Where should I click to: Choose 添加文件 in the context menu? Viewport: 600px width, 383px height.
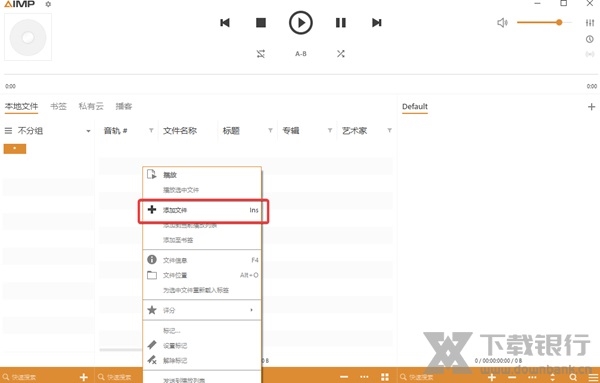(202, 210)
